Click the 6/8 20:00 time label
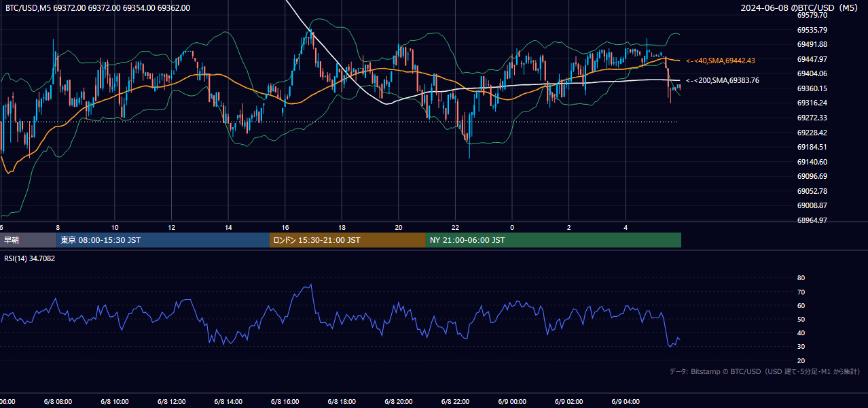 [x=399, y=402]
